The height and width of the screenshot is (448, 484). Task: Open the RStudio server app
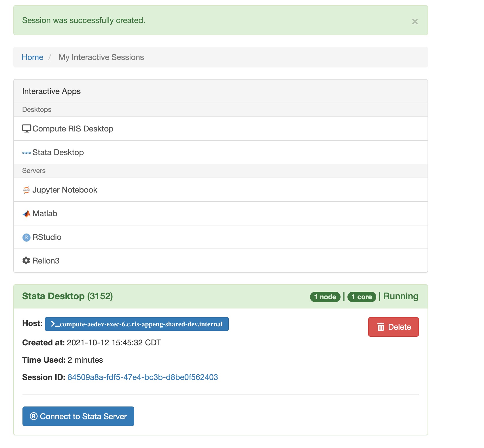pyautogui.click(x=221, y=237)
